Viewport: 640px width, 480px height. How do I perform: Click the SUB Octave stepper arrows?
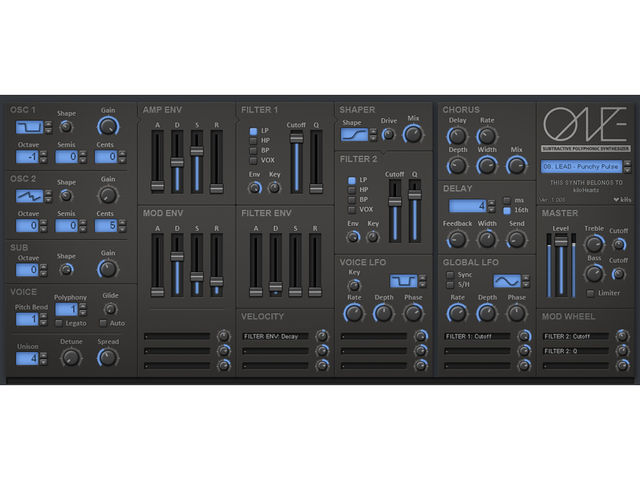point(43,270)
